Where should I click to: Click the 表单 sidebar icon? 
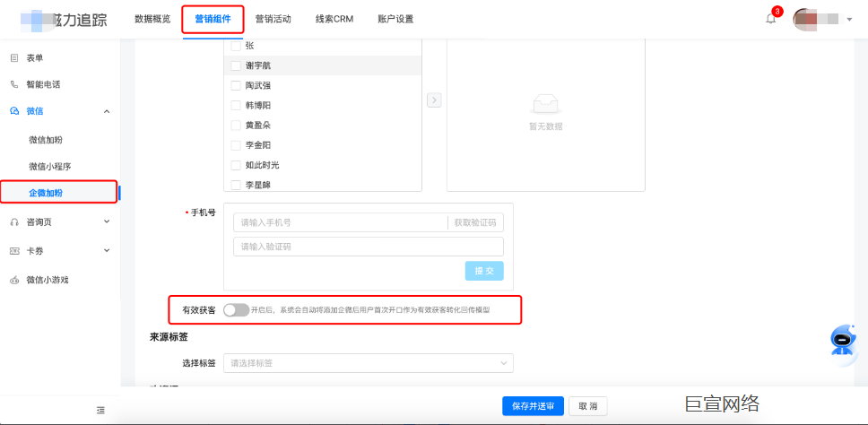14,58
